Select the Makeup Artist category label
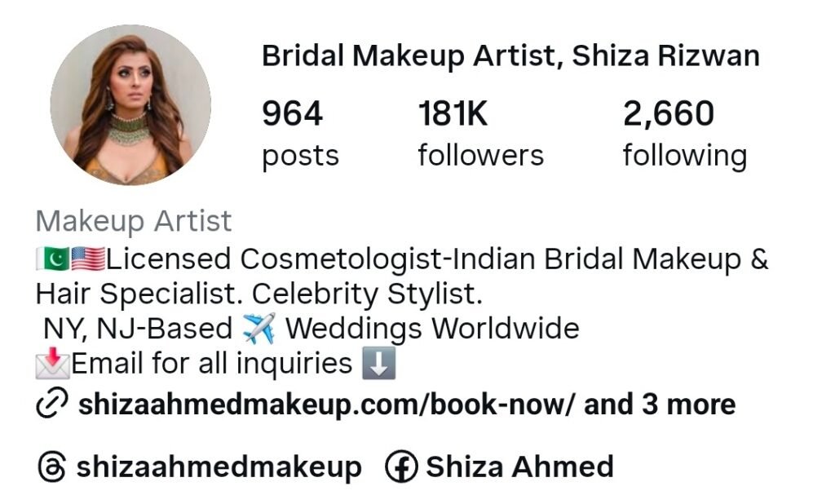The image size is (835, 504). pos(134,221)
